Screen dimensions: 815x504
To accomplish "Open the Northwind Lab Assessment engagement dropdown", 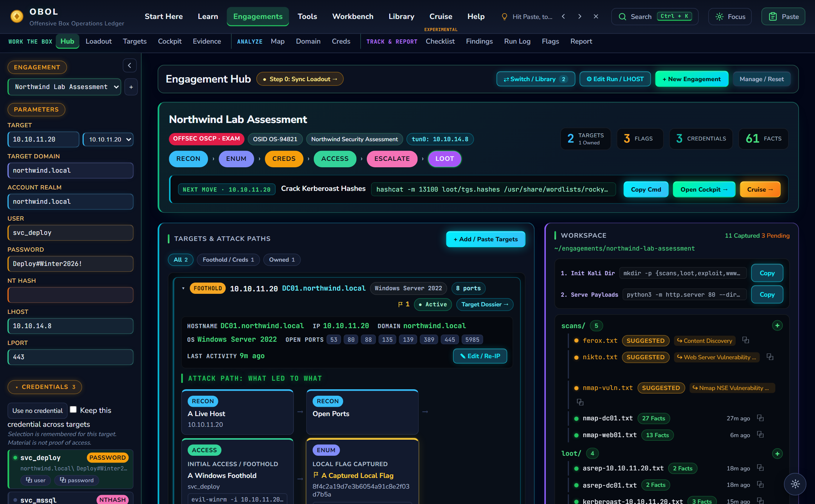I will 64,87.
